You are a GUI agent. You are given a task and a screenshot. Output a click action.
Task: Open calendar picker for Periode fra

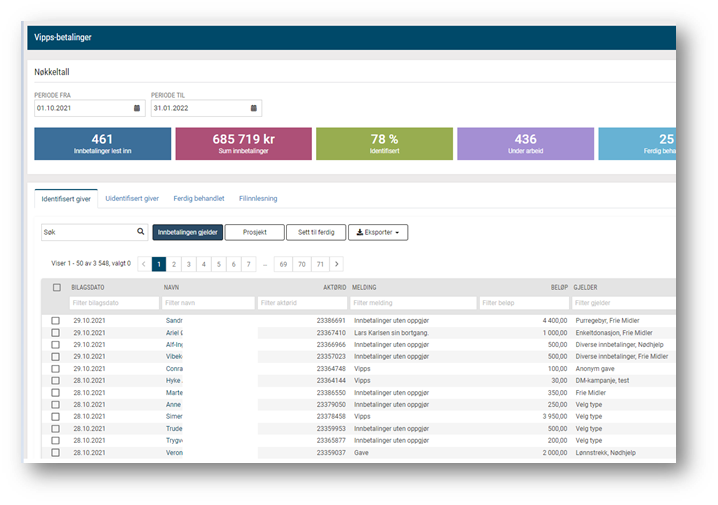(136, 108)
